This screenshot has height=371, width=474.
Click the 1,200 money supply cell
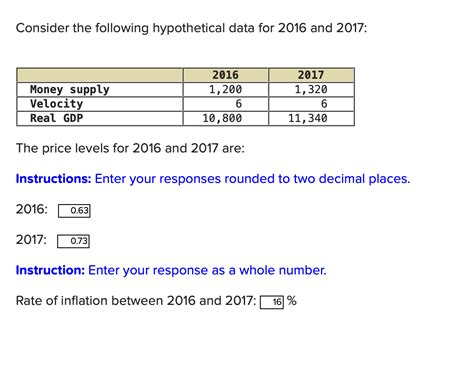pos(225,89)
